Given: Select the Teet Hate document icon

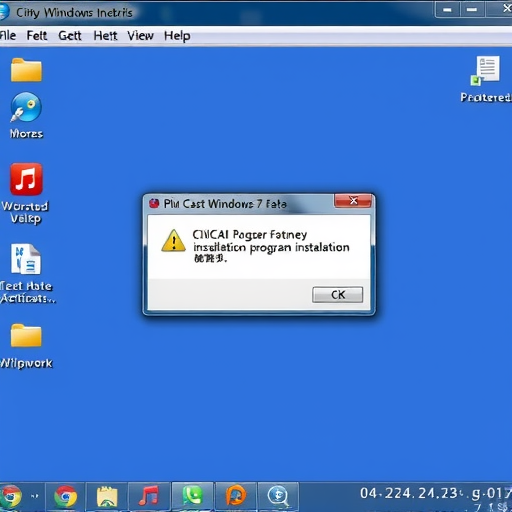Looking at the screenshot, I should click(x=26, y=259).
